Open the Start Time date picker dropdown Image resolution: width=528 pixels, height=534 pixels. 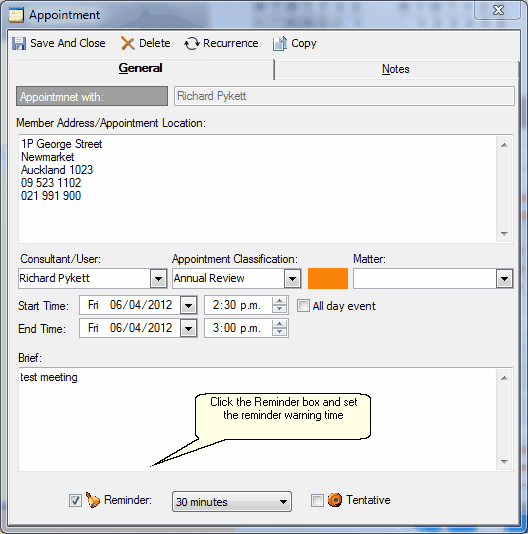point(188,305)
